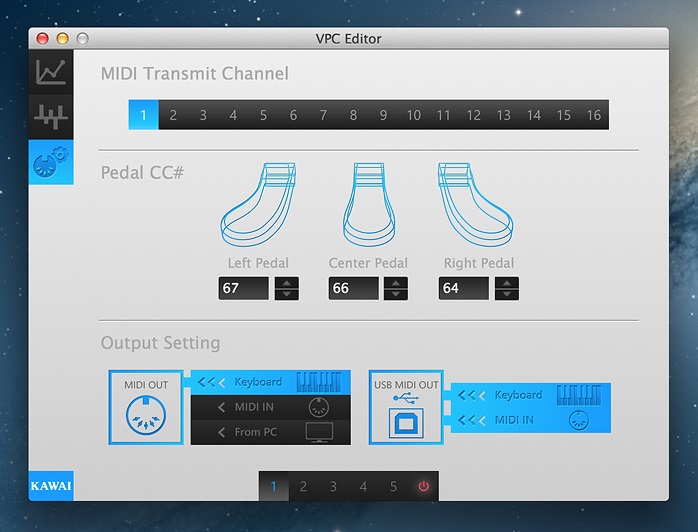Click the red power button in memory bar
The width and height of the screenshot is (698, 532).
(x=423, y=486)
